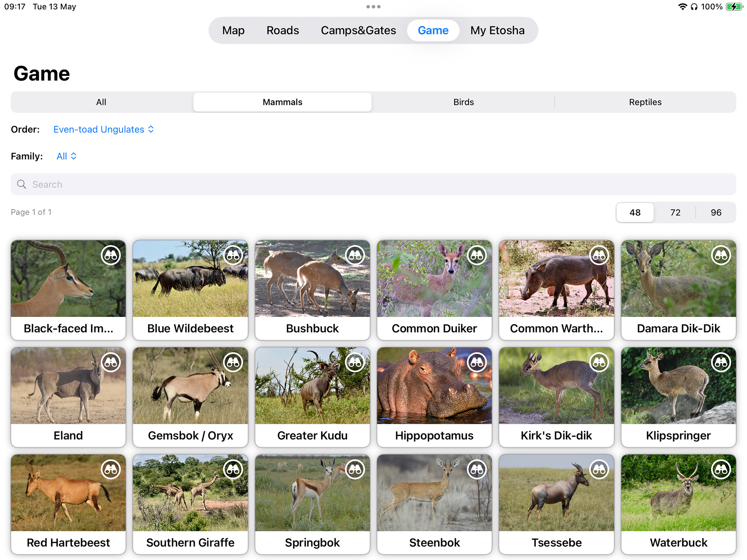Tap binoculars icon on Common Duiker card
This screenshot has width=747, height=560.
pos(477,255)
